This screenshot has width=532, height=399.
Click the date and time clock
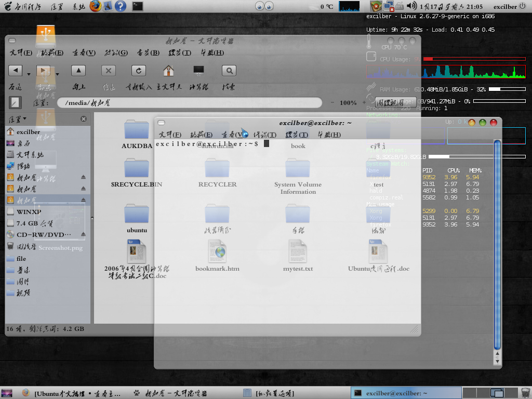click(x=451, y=7)
